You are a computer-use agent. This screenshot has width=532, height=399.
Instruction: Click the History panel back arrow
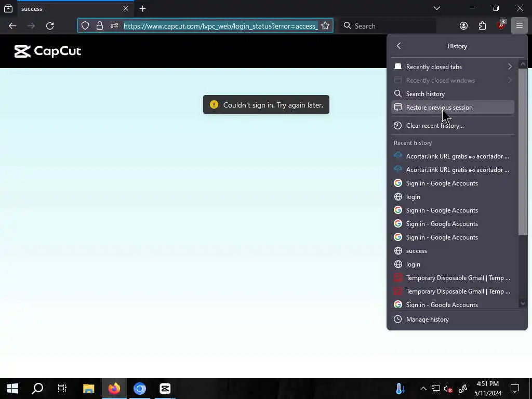398,46
